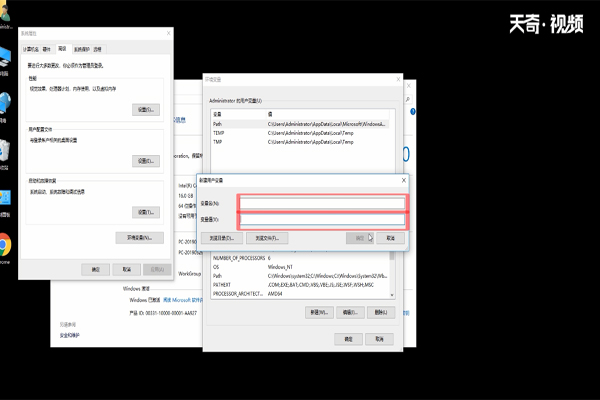Open 设置(S) under the 性能 section

(146, 109)
